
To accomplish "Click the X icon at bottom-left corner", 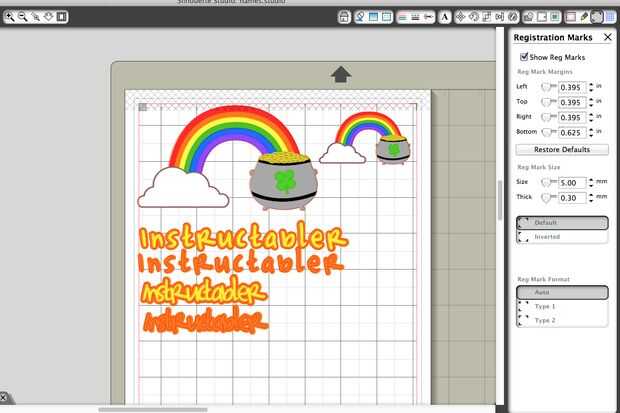I will pyautogui.click(x=3, y=397).
